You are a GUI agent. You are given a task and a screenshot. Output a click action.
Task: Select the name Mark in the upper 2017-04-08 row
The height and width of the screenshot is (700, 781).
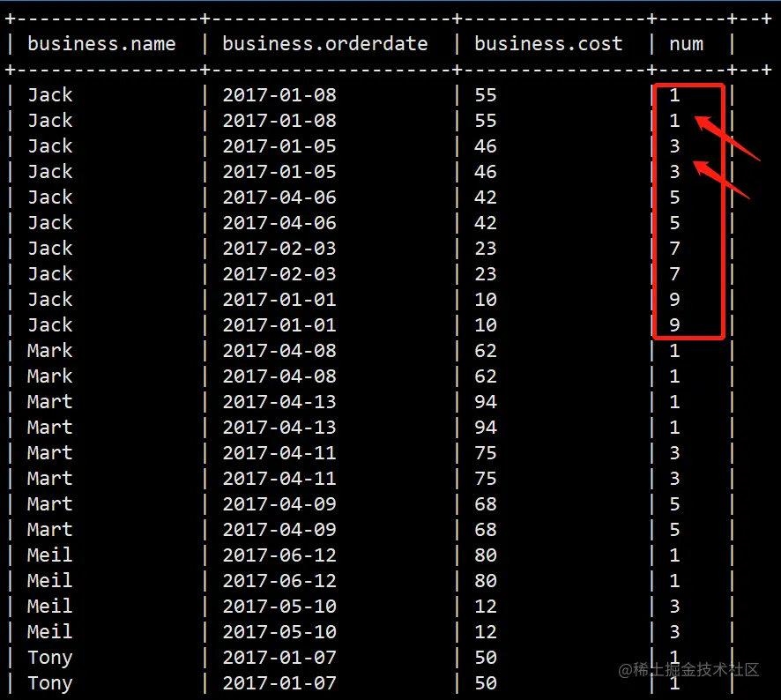click(50, 350)
